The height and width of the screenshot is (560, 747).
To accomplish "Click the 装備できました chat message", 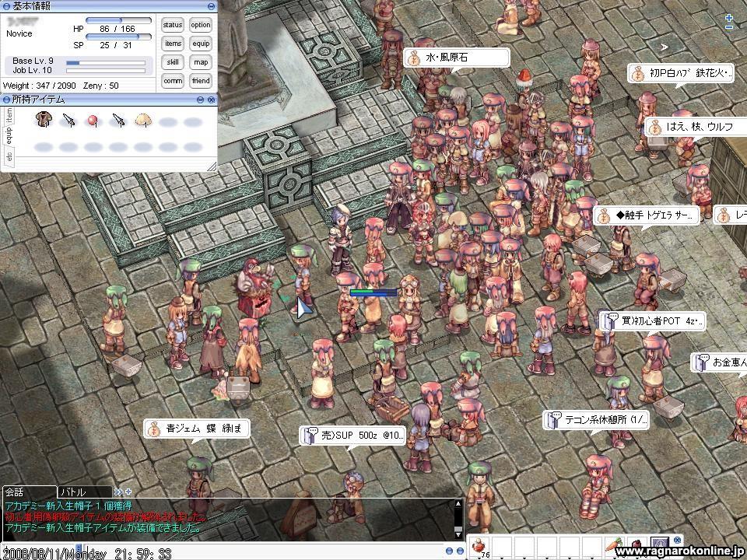I will coord(103,528).
